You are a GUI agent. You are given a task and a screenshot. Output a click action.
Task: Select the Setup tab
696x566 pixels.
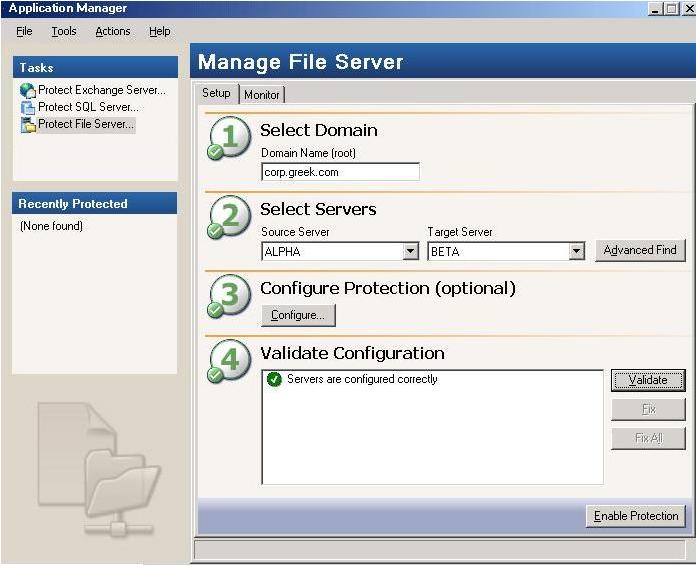click(x=216, y=94)
